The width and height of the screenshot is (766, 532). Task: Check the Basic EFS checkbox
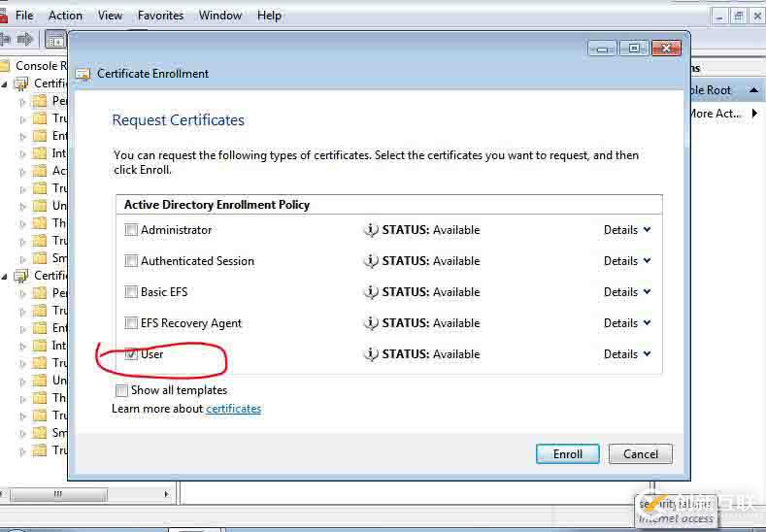tap(131, 292)
